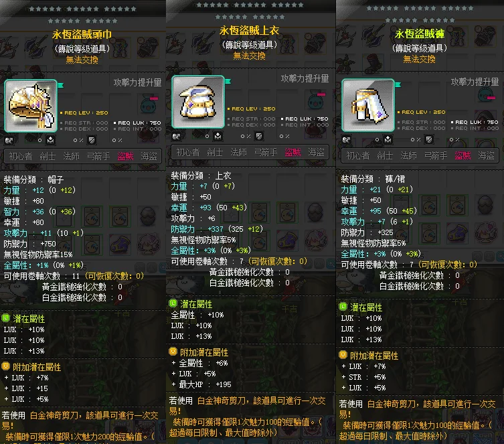Select the 盜賊 job tab on hat tooltip
This screenshot has width=504, height=444.
(125, 156)
